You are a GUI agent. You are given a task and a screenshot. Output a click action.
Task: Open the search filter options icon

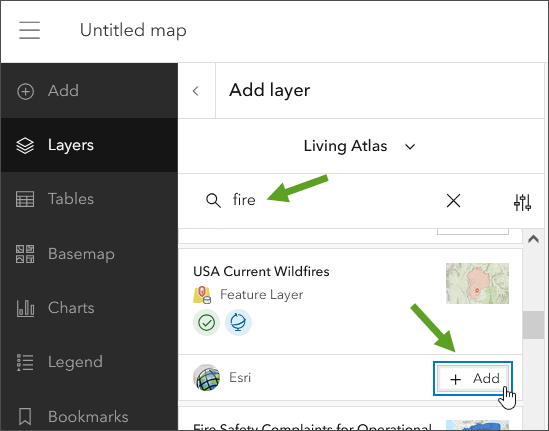tap(522, 202)
